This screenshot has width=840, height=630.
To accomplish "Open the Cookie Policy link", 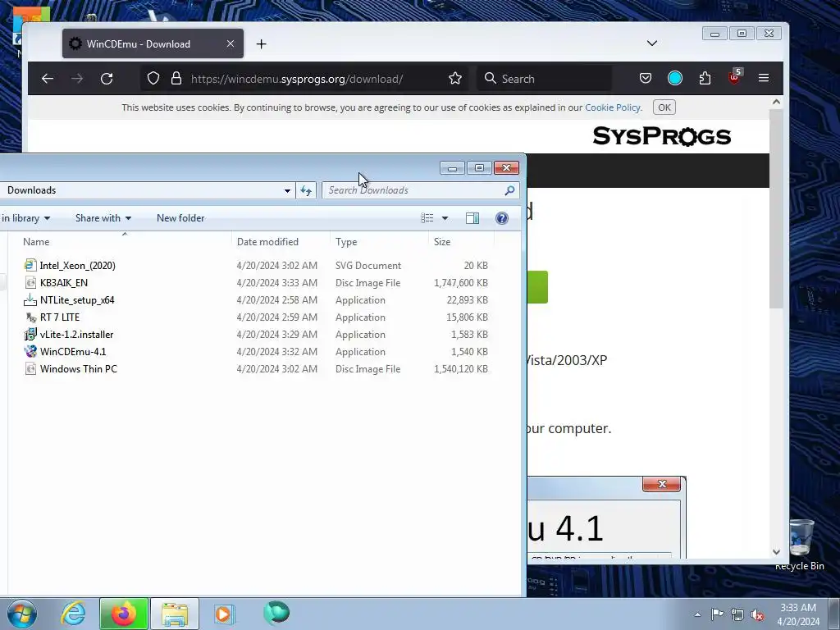I will [613, 107].
